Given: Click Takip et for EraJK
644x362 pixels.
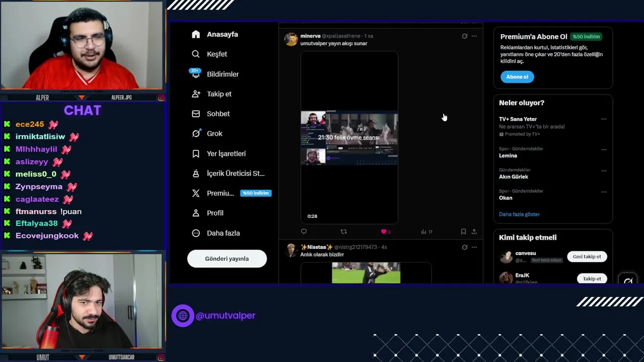Looking at the screenshot, I should 592,279.
